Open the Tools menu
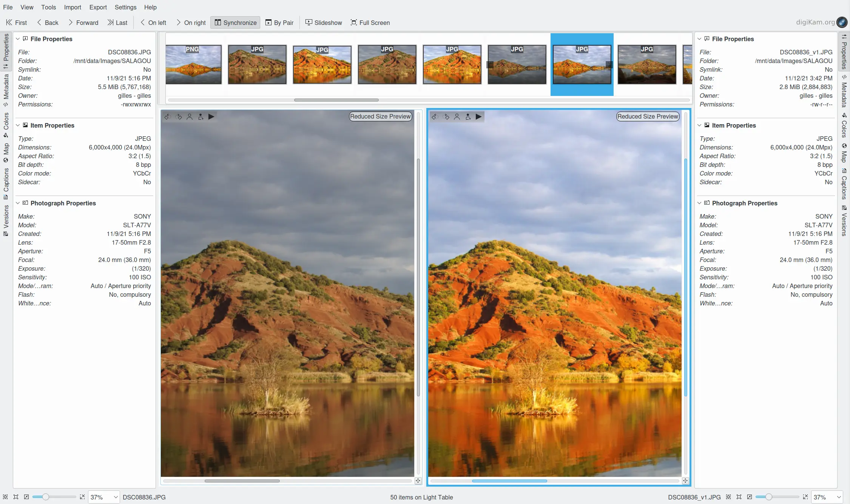This screenshot has height=504, width=850. pos(48,7)
